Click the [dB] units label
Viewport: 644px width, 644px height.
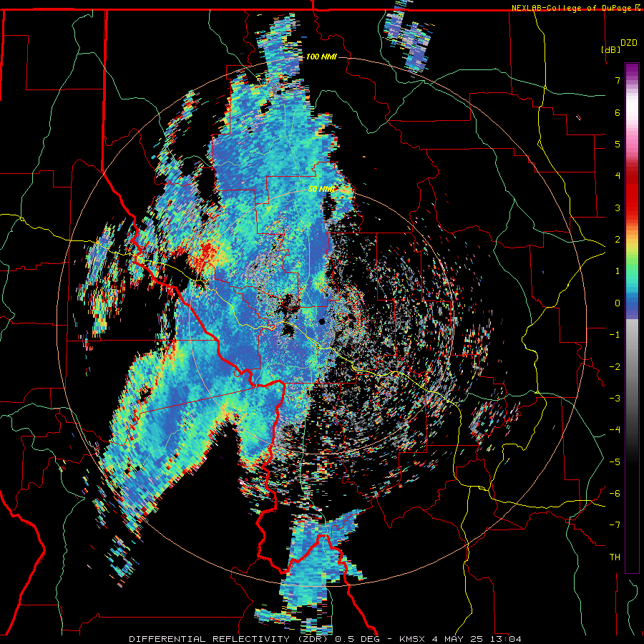pos(610,49)
